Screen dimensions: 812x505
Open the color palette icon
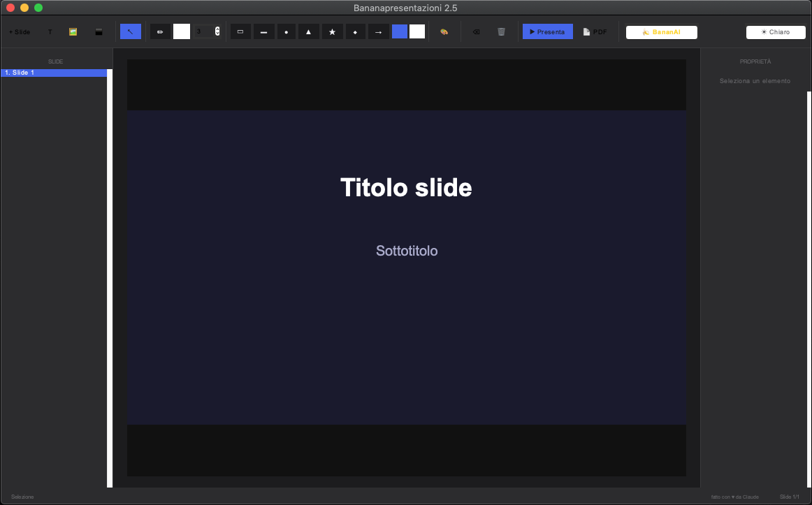tap(444, 31)
